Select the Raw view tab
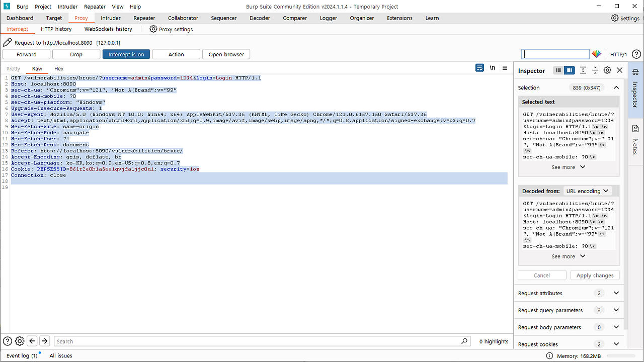This screenshot has height=362, width=644. click(37, 68)
